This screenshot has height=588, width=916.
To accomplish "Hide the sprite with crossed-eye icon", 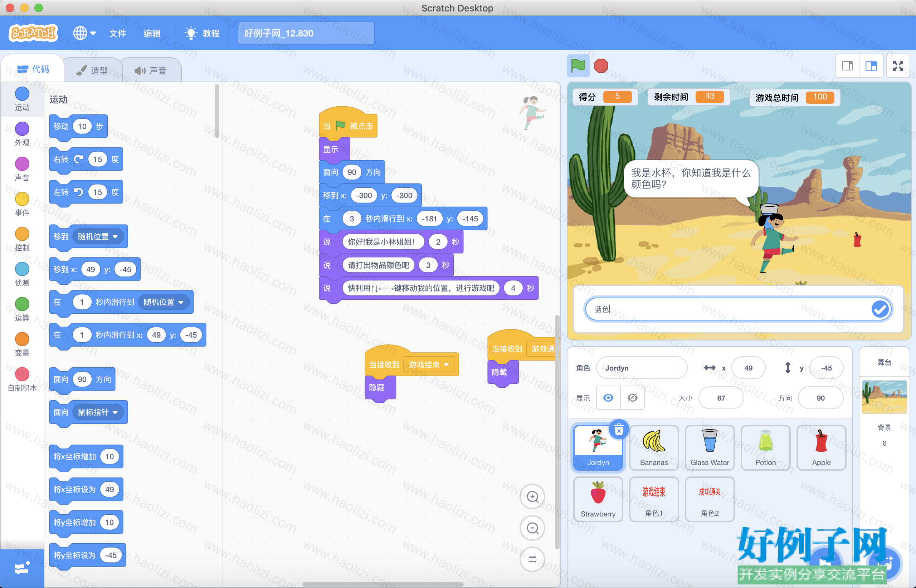I will [x=633, y=398].
